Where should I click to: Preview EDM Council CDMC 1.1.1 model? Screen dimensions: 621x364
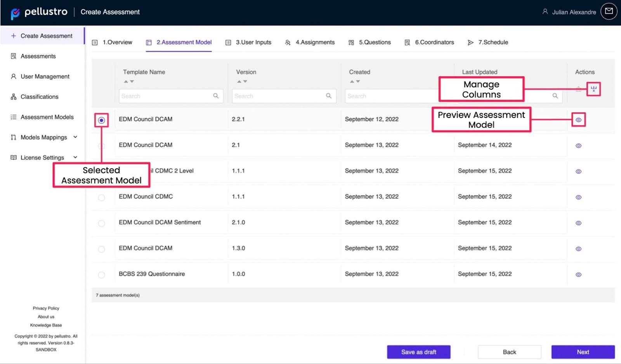[x=578, y=198]
